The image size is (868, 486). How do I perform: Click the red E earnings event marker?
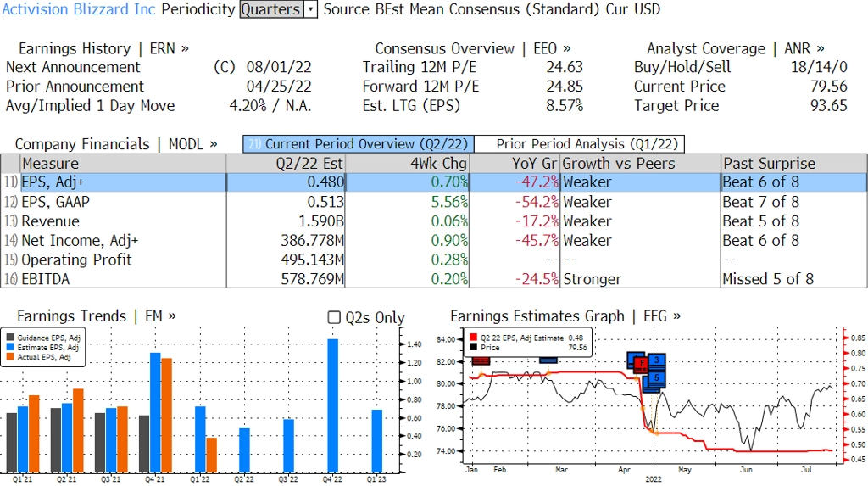(x=641, y=364)
